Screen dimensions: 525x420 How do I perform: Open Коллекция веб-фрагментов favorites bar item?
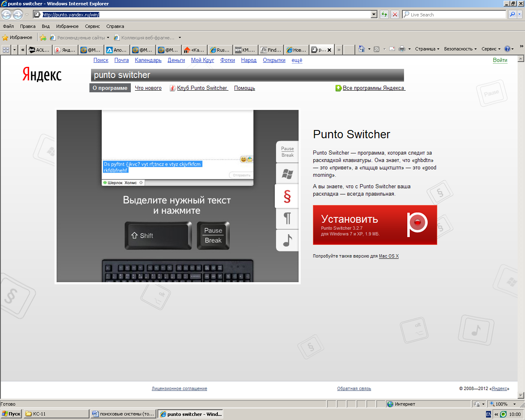[147, 38]
